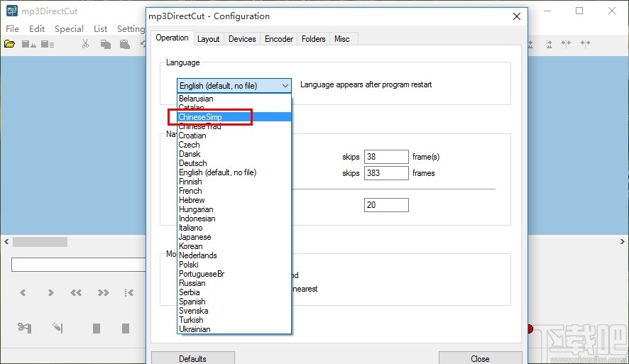Select Indonesian language option
The width and height of the screenshot is (629, 364).
coord(234,219)
